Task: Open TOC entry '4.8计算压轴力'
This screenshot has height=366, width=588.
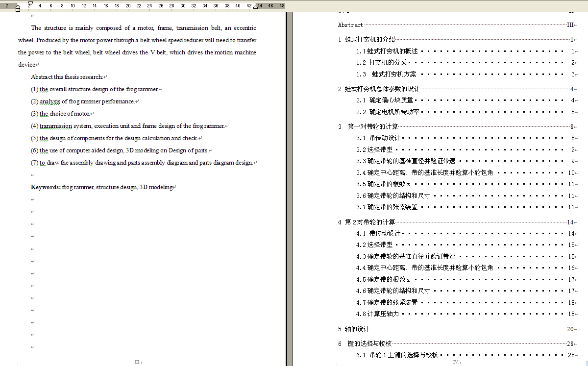Action: (x=466, y=314)
